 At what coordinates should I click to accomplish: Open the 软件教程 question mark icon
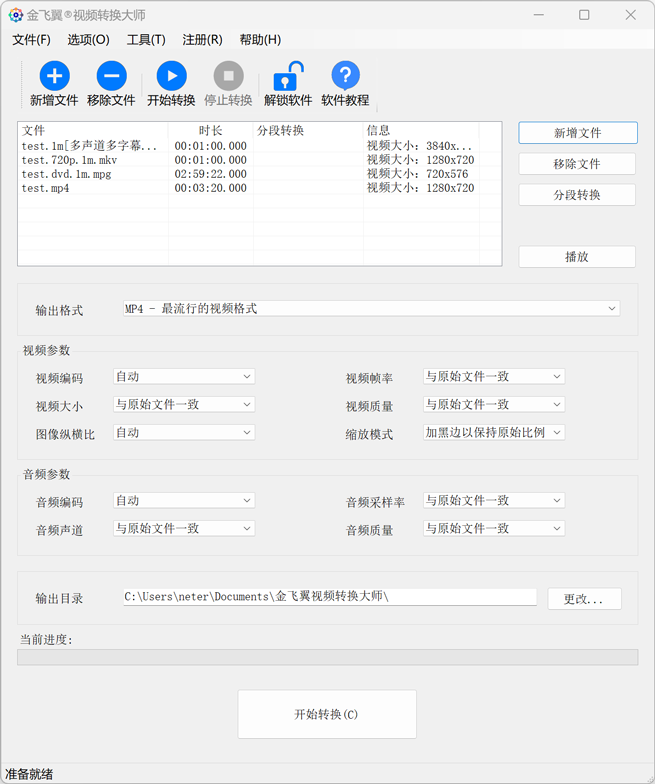346,76
